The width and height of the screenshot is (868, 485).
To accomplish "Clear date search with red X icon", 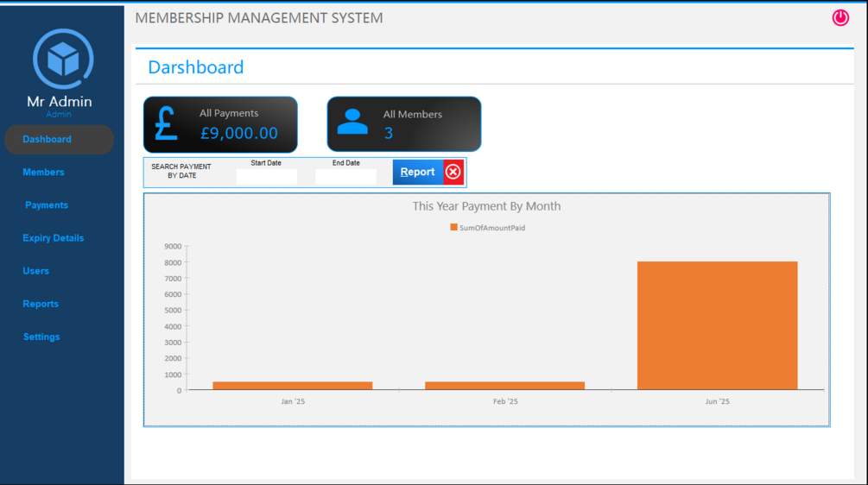I will [453, 172].
